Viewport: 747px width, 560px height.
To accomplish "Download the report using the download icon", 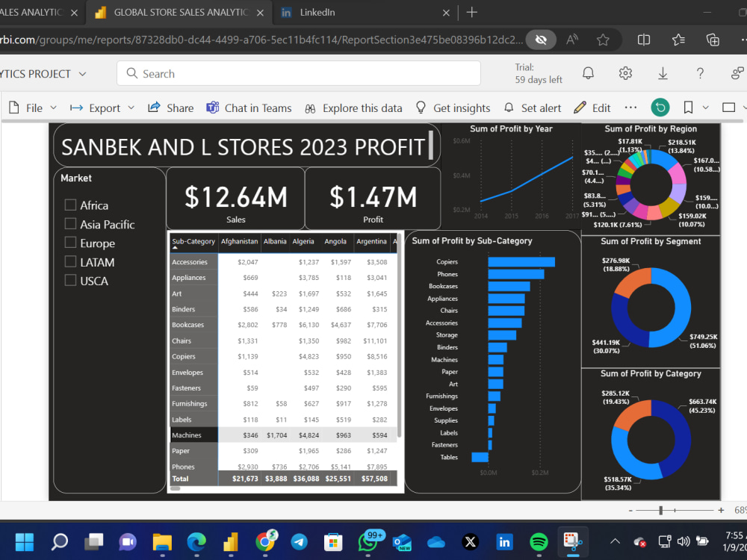I will click(663, 73).
